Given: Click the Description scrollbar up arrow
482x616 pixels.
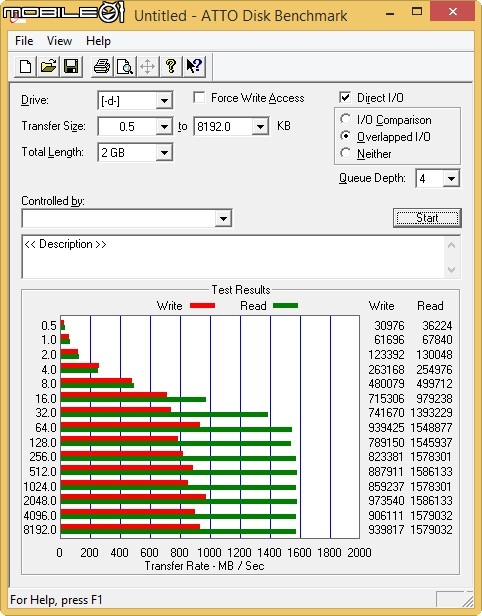Looking at the screenshot, I should click(451, 246).
